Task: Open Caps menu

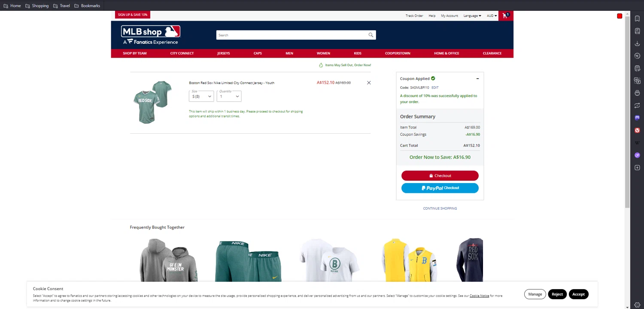Action: (x=258, y=53)
